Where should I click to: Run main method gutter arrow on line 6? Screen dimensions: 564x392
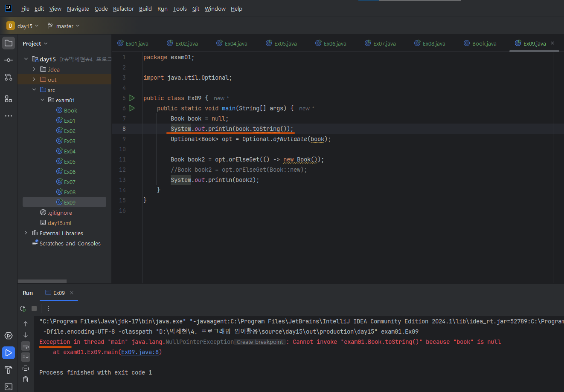pyautogui.click(x=132, y=108)
